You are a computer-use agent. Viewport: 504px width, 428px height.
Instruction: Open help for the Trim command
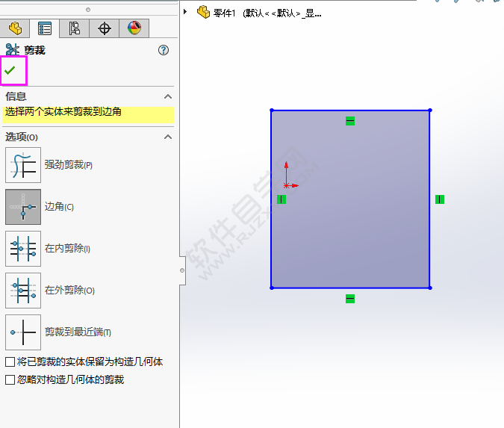(x=164, y=50)
